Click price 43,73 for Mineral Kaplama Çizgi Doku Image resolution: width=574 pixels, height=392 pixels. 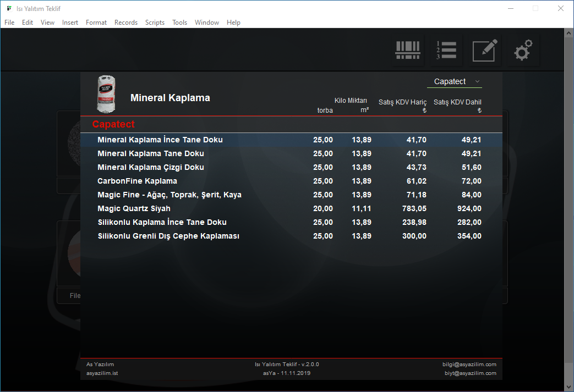[416, 167]
